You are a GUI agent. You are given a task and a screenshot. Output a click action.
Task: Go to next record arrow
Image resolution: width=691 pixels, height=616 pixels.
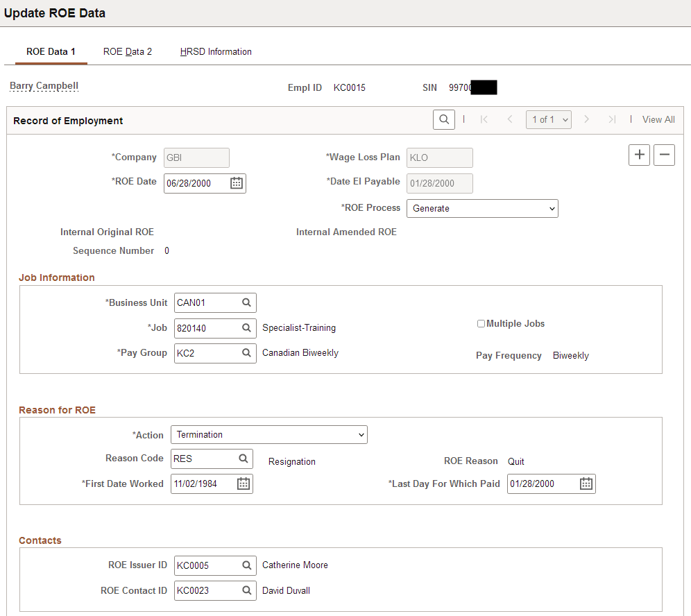pyautogui.click(x=586, y=119)
